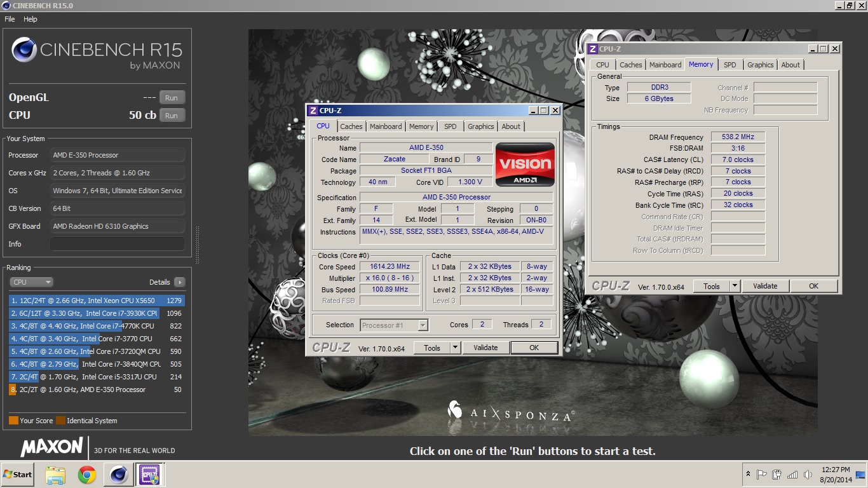The width and height of the screenshot is (868, 488).
Task: Click the power plug tray icon
Action: [777, 475]
